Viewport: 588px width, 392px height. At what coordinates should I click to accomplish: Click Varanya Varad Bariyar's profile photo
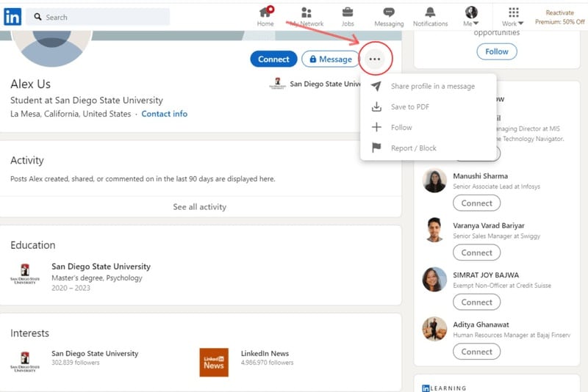[x=434, y=230]
